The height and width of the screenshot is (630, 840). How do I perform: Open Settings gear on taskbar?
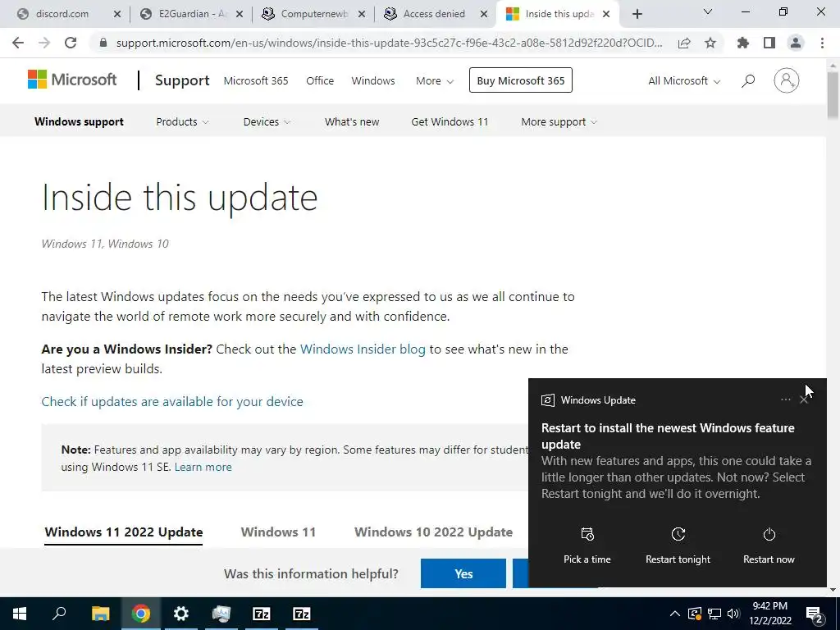tap(181, 614)
